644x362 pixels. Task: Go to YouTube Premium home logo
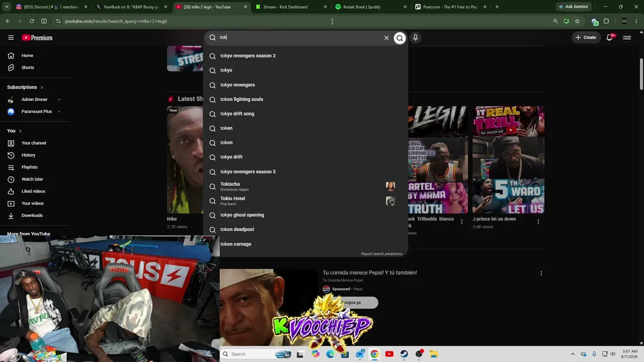click(x=37, y=38)
